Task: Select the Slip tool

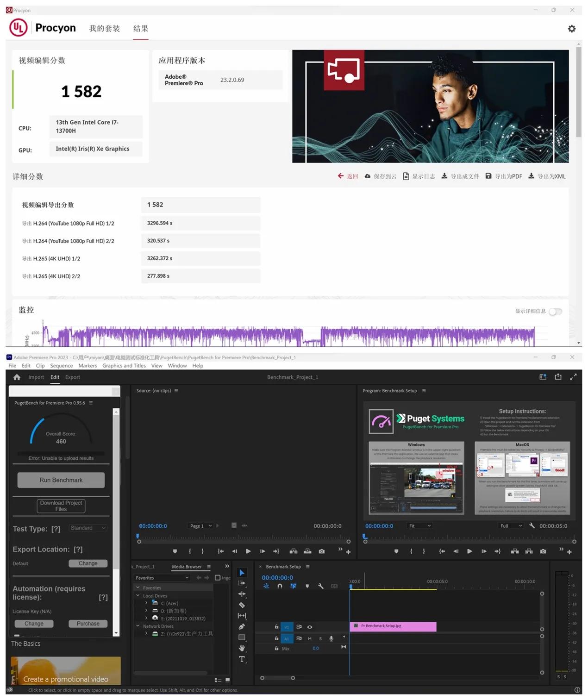Action: tap(242, 616)
